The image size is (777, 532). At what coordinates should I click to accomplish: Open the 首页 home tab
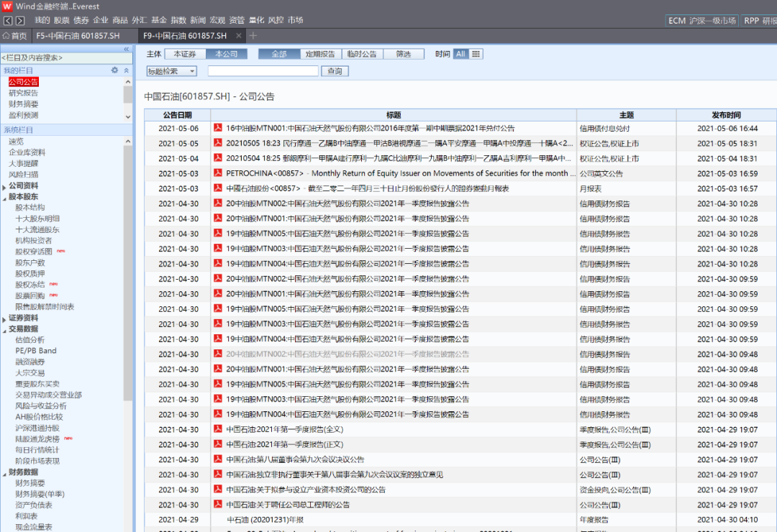[15, 36]
